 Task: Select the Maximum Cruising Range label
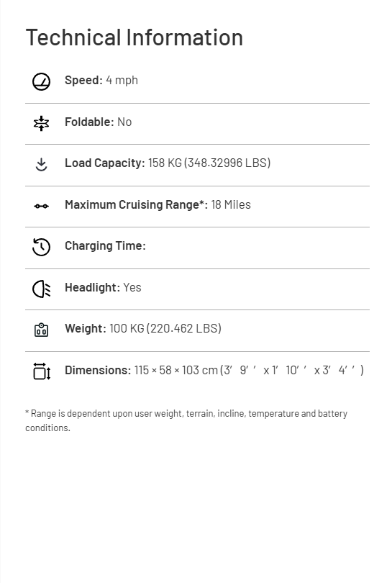point(137,205)
